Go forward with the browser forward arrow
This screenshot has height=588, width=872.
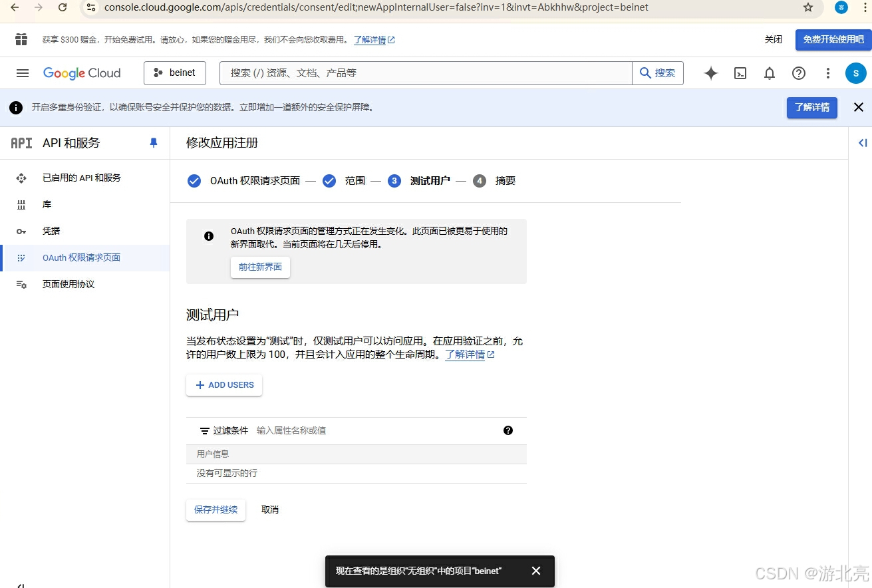click(39, 7)
